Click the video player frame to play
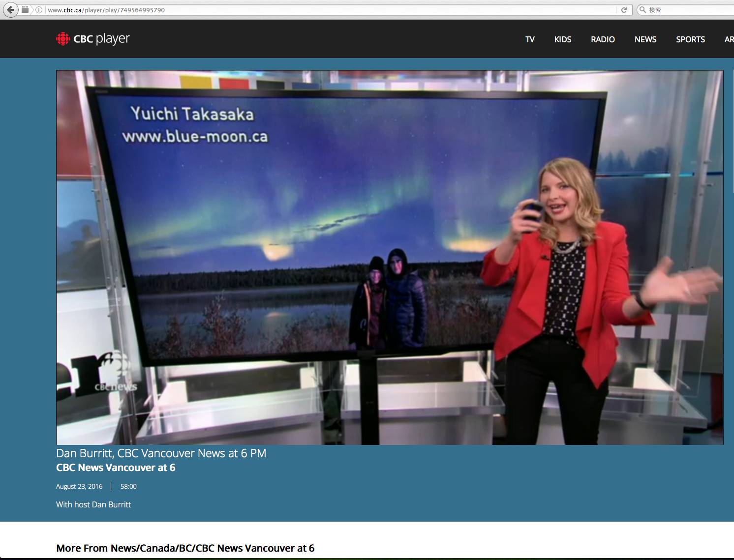The width and height of the screenshot is (734, 560). click(x=390, y=258)
